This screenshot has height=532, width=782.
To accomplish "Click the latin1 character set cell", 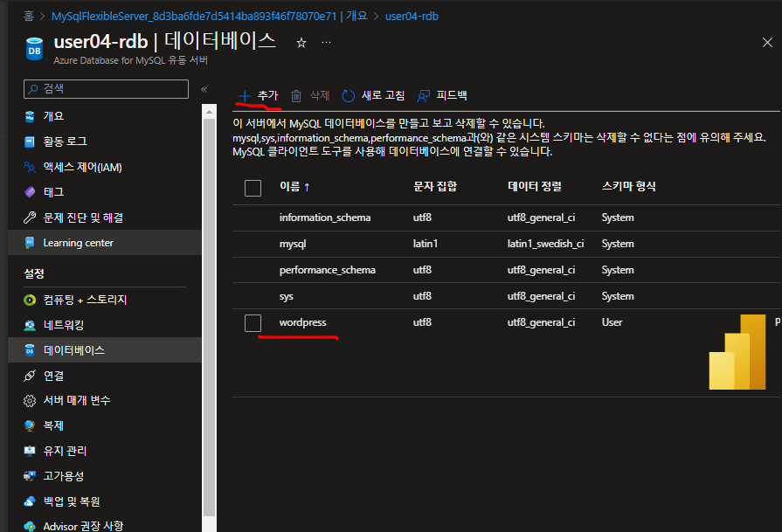I will point(426,244).
